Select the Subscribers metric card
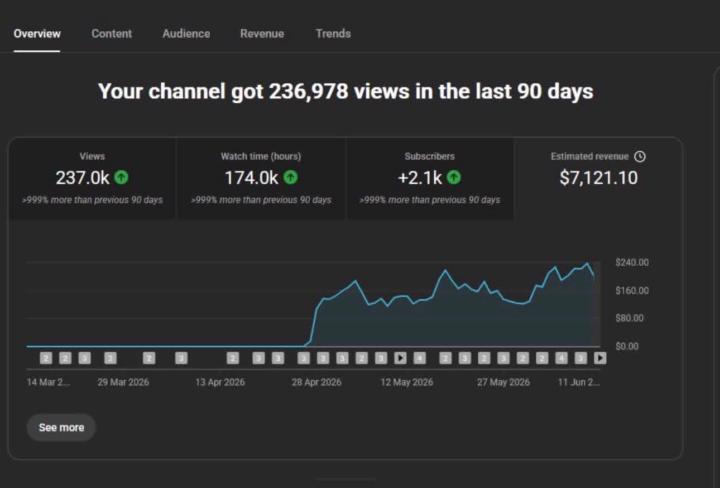The image size is (720, 488). click(430, 179)
